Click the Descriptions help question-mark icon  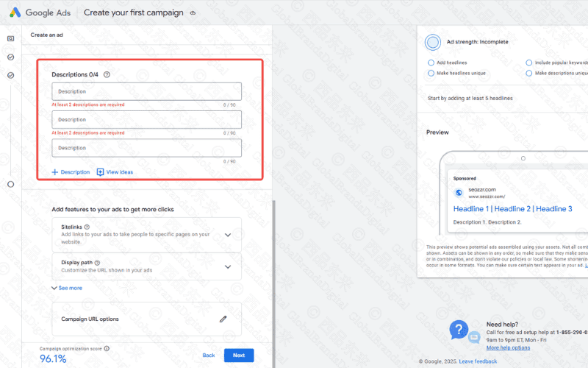[x=107, y=74]
